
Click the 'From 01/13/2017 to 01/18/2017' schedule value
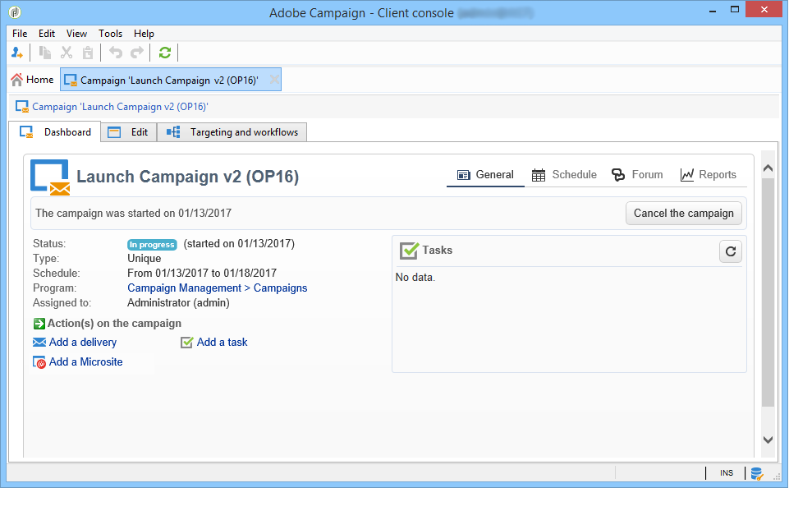point(202,273)
